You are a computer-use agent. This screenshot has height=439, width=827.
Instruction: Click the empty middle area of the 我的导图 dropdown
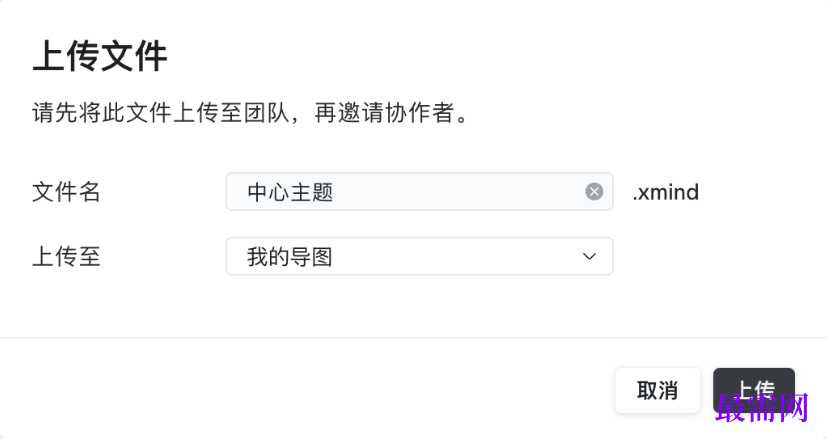coord(450,257)
